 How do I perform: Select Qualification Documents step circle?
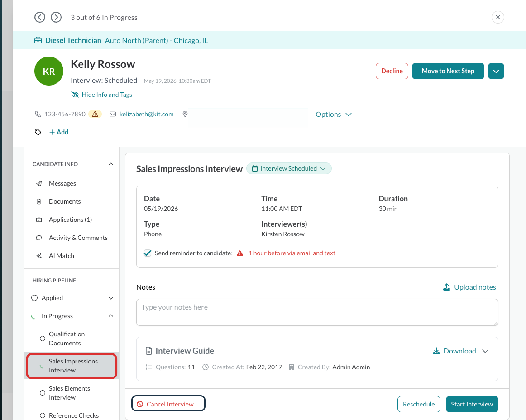click(42, 339)
